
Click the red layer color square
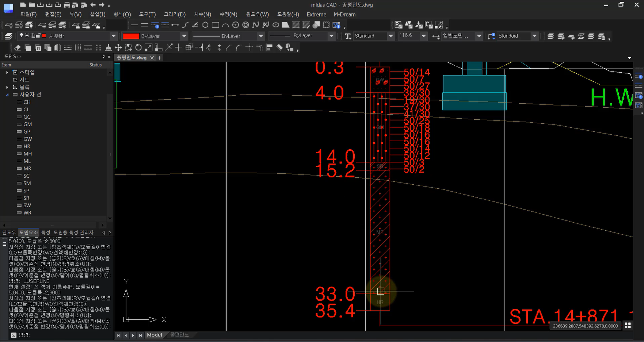44,35
